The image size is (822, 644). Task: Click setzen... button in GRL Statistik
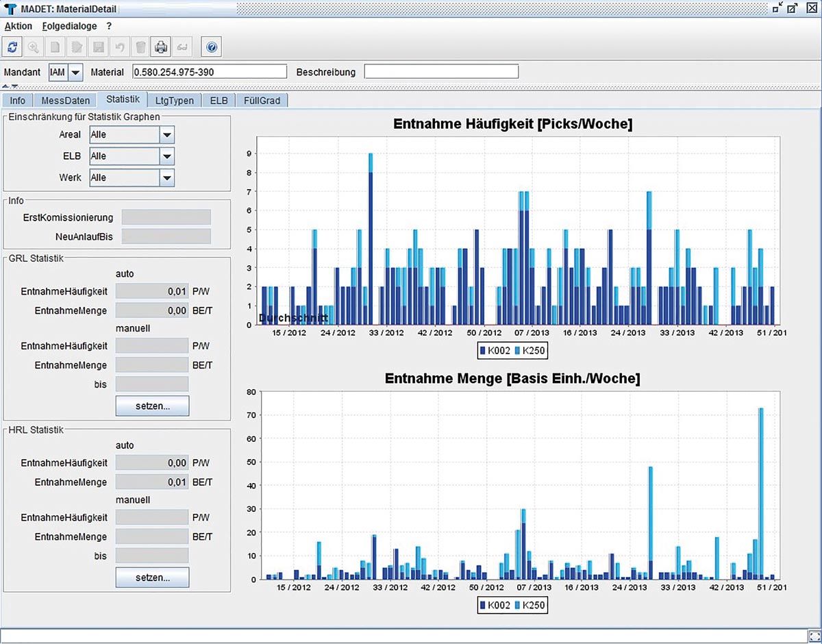152,406
